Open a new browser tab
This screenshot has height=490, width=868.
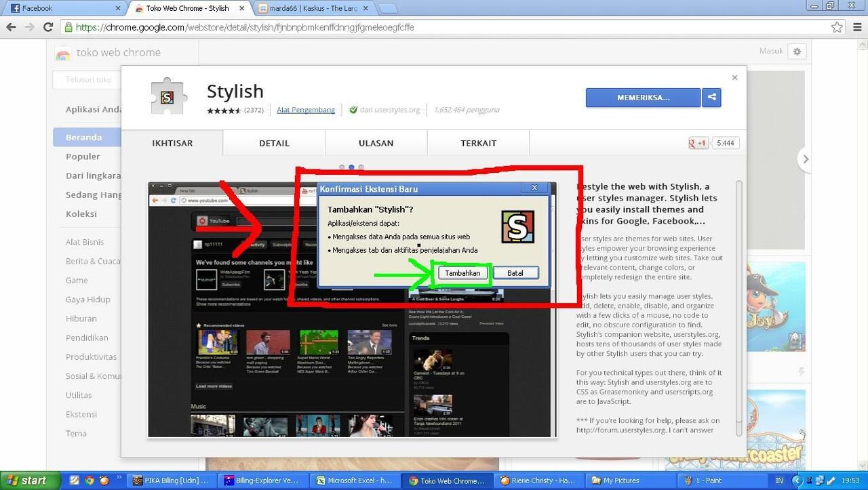[x=387, y=9]
